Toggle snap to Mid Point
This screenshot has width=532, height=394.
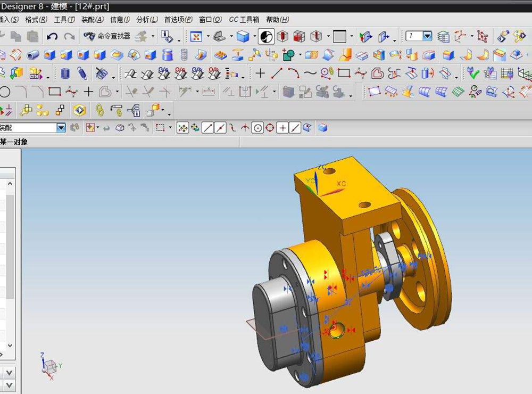point(220,128)
